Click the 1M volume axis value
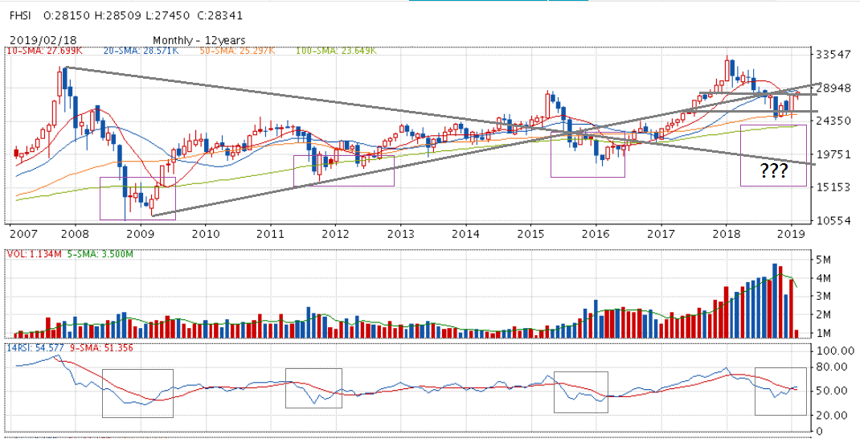Viewport: 868px width, 447px height. (823, 333)
